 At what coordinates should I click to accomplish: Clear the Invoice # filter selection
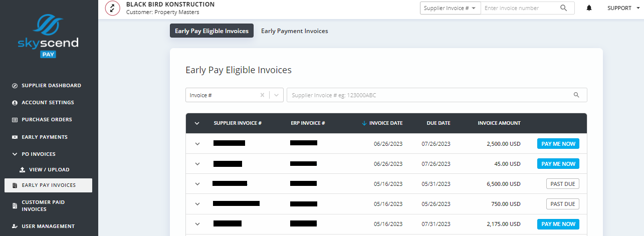[x=262, y=95]
